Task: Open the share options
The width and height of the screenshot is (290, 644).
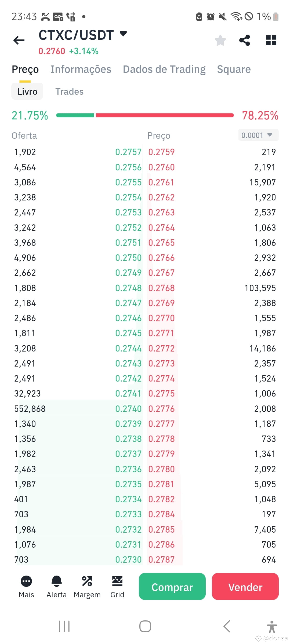Action: click(245, 40)
